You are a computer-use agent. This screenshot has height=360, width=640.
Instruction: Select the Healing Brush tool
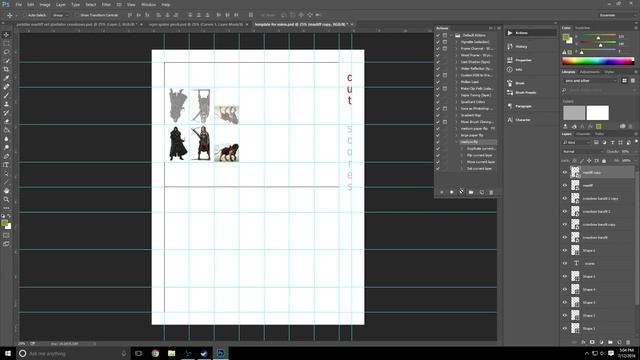tap(6, 87)
